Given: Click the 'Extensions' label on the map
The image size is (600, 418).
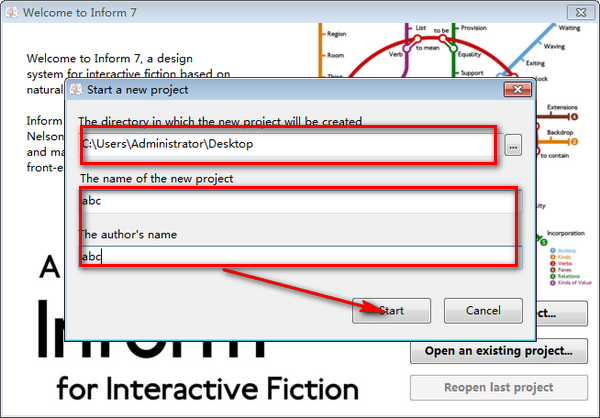Looking at the screenshot, I should click(562, 107).
